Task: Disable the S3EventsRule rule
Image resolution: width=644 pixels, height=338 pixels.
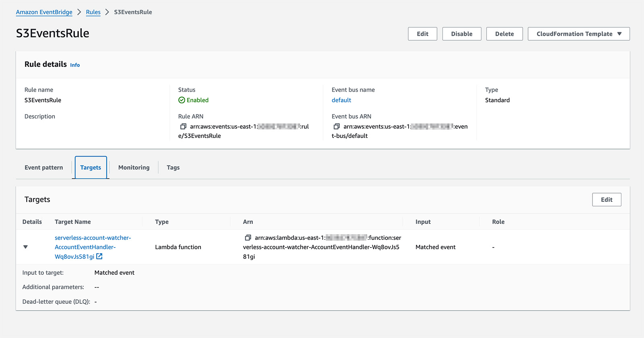Action: pyautogui.click(x=461, y=34)
